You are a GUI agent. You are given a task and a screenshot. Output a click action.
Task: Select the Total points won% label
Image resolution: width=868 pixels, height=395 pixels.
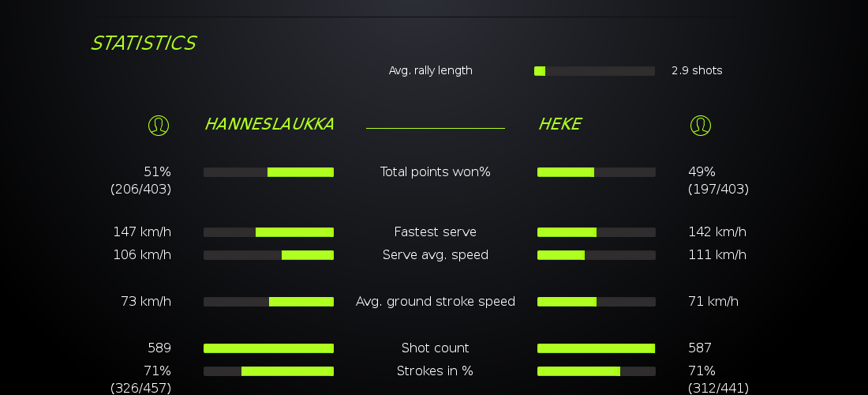click(435, 171)
